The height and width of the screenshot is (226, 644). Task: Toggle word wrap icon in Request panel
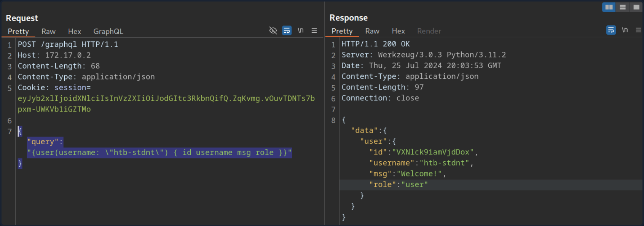(287, 30)
